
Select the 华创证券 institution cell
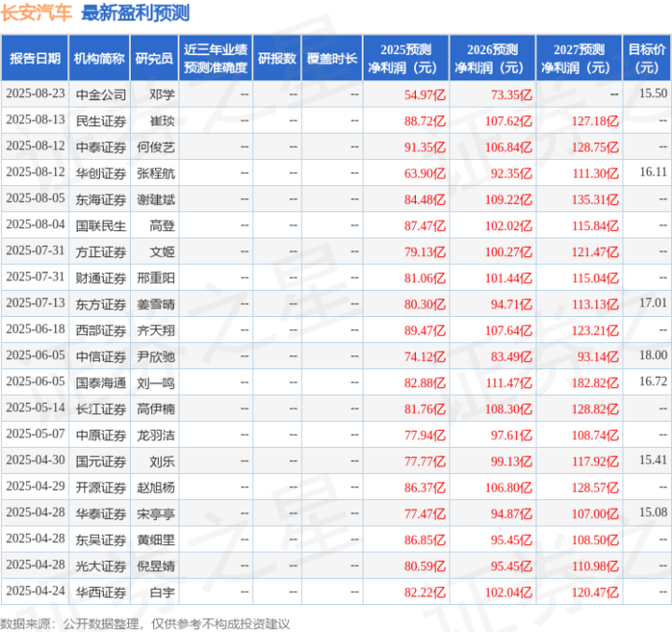(101, 173)
